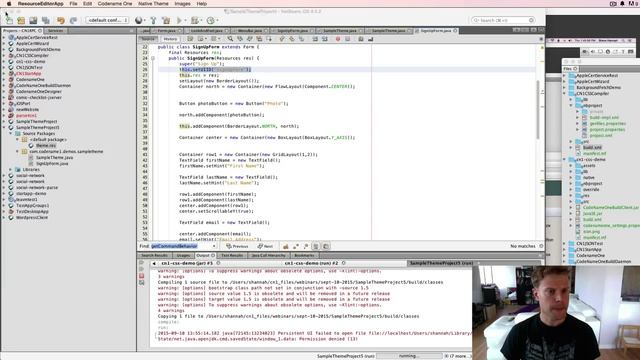Open the Help menu
640x360 pixels.
pos(202,4)
